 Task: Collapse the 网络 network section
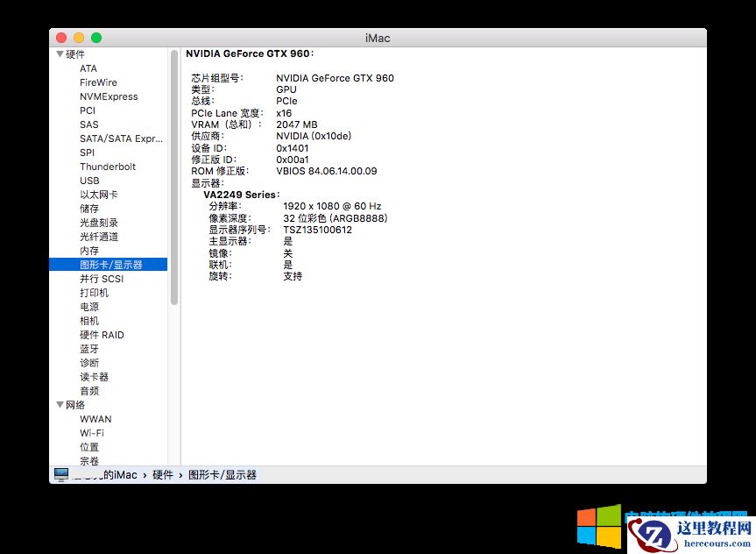point(60,404)
